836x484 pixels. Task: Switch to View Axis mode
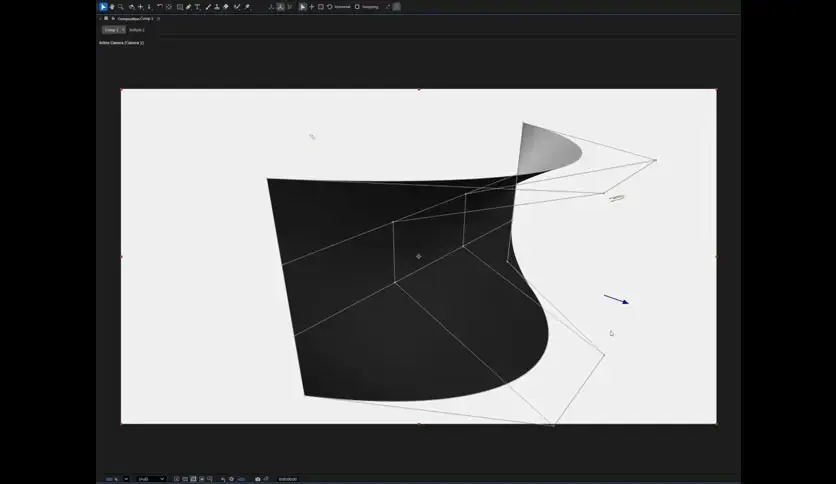[290, 7]
